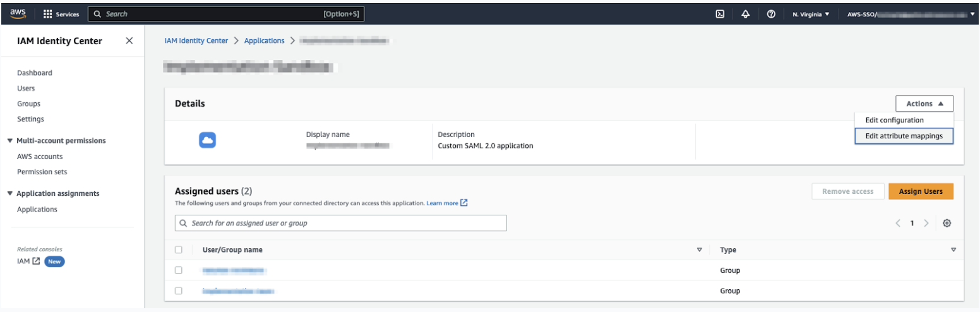Toggle the select-all checkbox in table header
This screenshot has height=312, width=980.
[179, 249]
